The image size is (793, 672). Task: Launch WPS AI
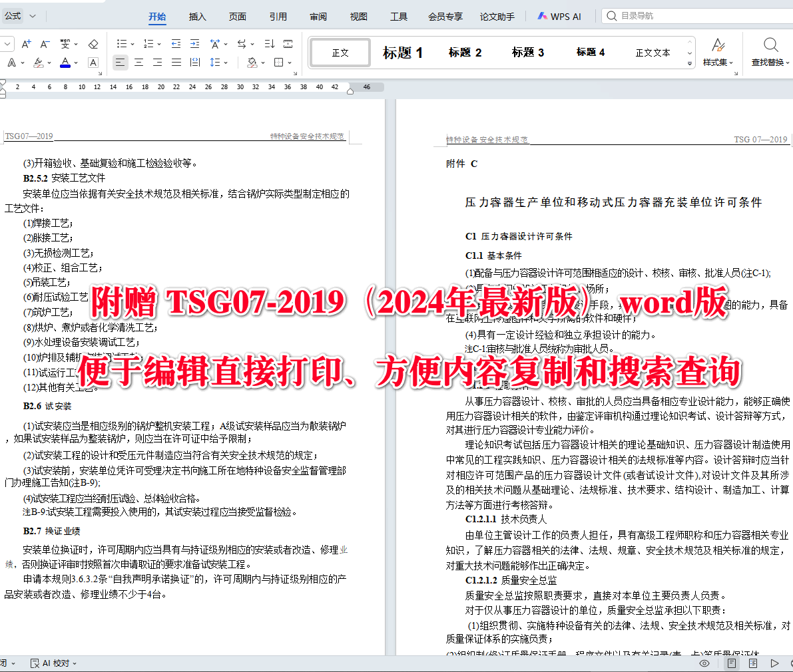pyautogui.click(x=559, y=17)
